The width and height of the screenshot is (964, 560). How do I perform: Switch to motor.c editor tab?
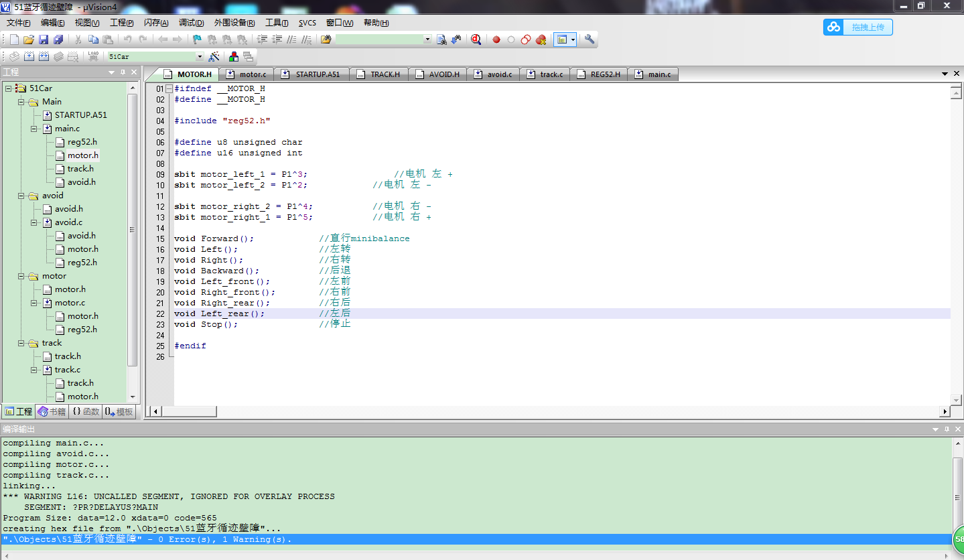[x=245, y=74]
